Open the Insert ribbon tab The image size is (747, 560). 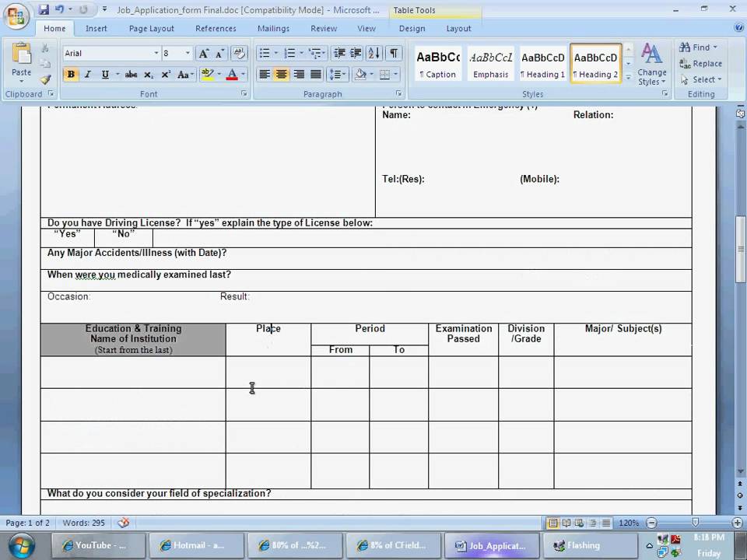96,29
